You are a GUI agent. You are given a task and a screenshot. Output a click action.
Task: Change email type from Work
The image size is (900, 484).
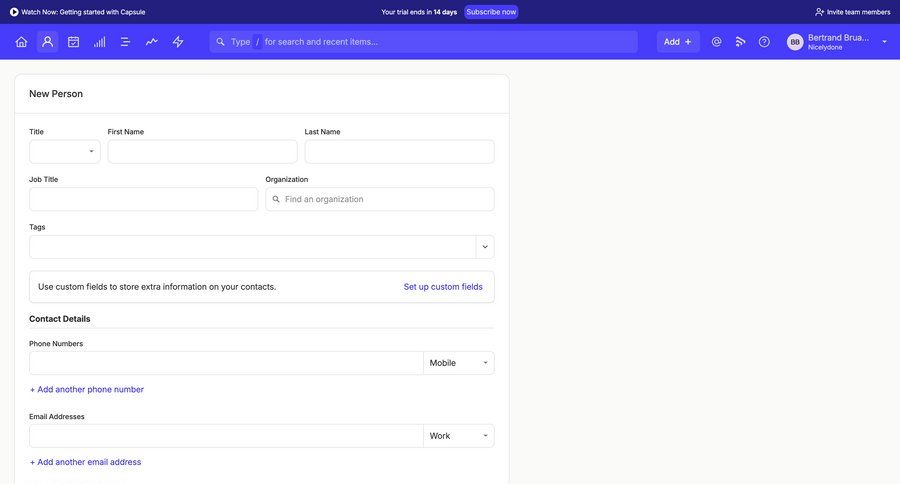(x=459, y=436)
